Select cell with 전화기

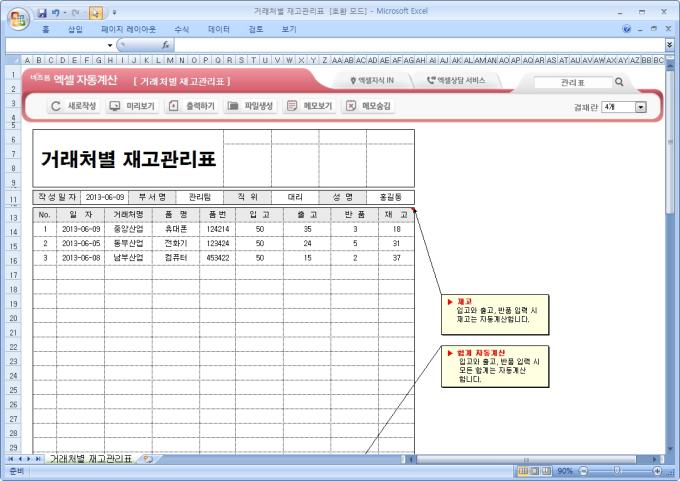coord(176,243)
